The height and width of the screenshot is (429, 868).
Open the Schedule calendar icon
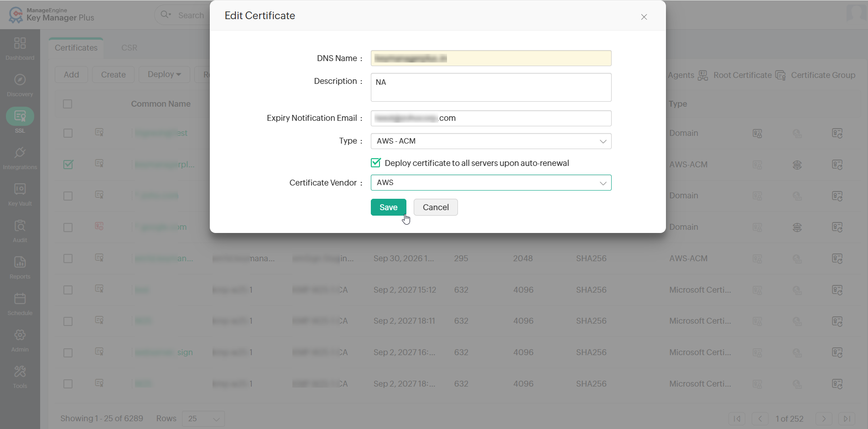click(20, 299)
